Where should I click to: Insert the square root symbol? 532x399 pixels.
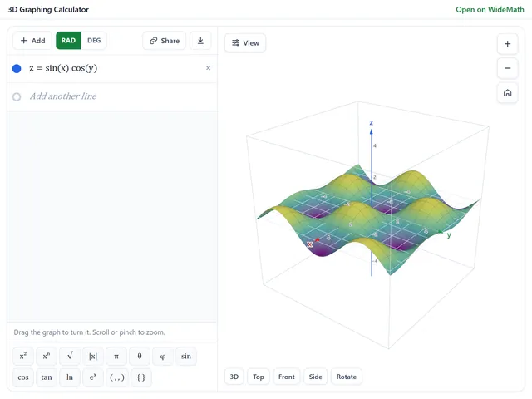pyautogui.click(x=70, y=357)
